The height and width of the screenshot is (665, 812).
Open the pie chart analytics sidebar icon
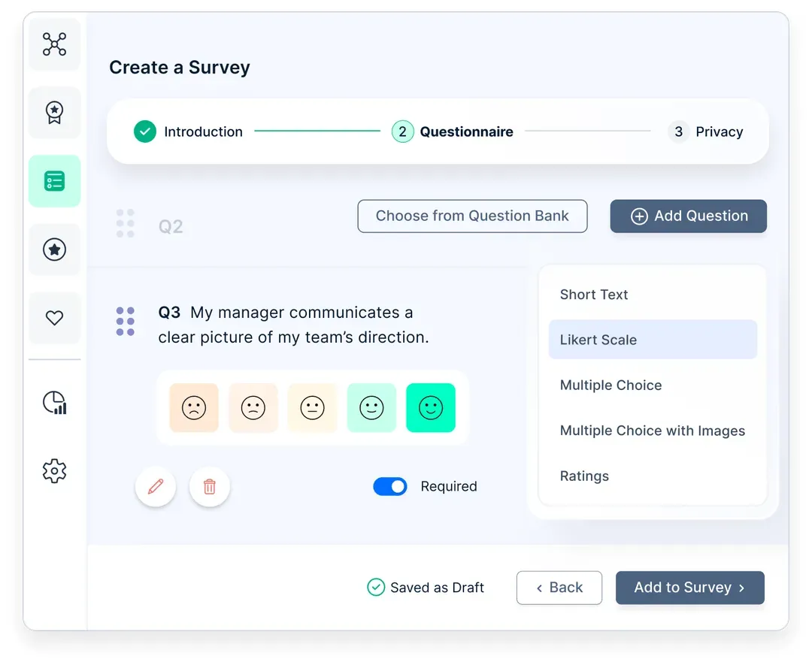click(54, 403)
